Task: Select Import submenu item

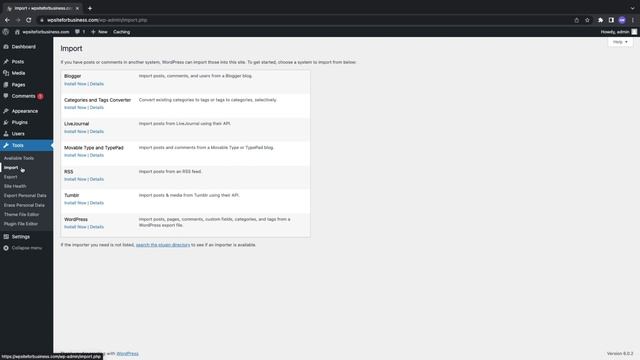Action: click(11, 168)
